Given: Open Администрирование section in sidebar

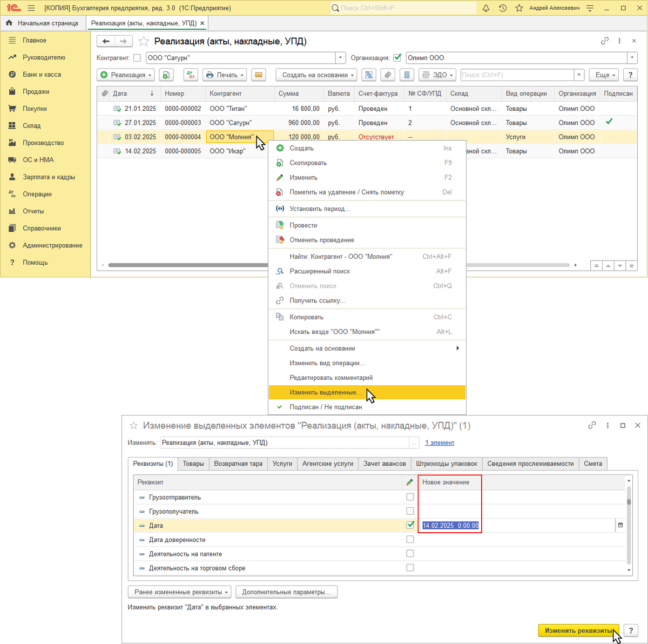Looking at the screenshot, I should click(x=52, y=245).
